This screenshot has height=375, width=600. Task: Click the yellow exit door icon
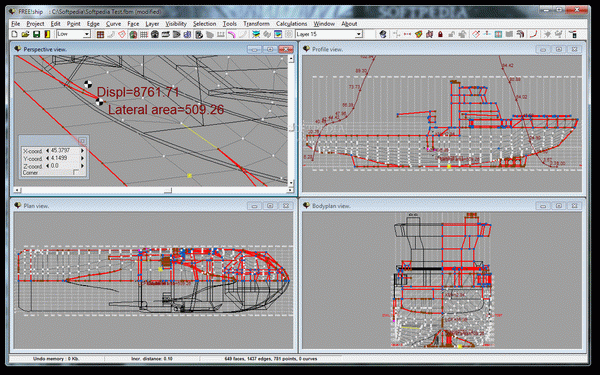coord(47,34)
